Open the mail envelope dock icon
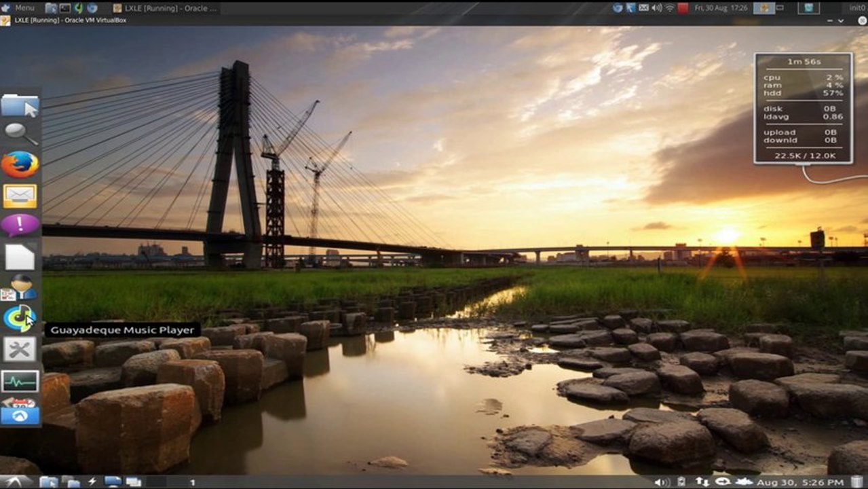The width and height of the screenshot is (868, 489). pos(20,196)
